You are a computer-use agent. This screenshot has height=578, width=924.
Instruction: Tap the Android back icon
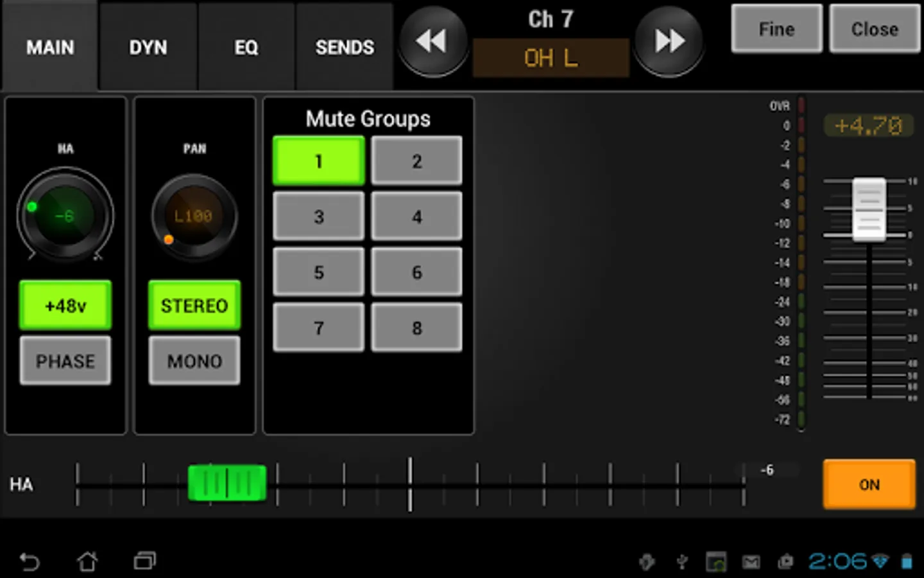[x=30, y=561]
